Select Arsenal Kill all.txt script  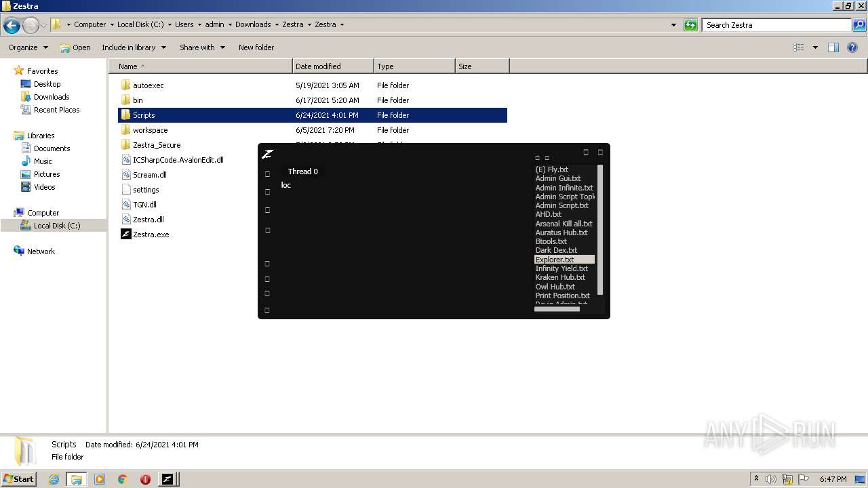tap(564, 224)
